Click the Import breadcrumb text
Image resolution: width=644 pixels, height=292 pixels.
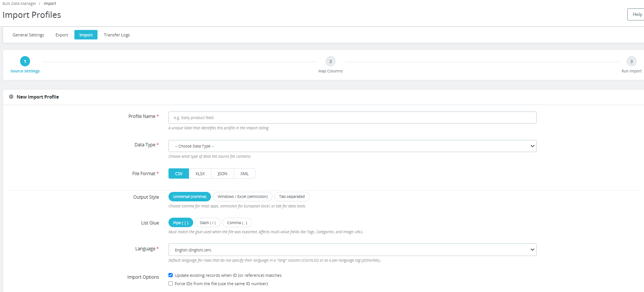coord(50,3)
